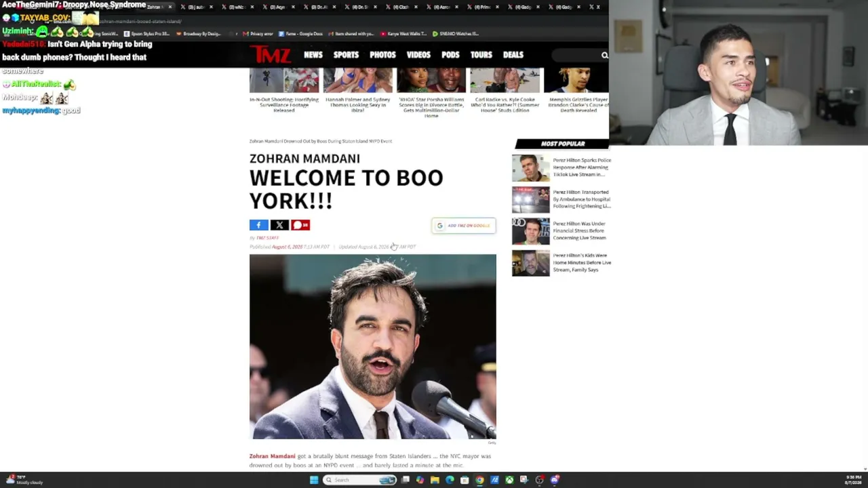Share article on Facebook

coord(258,225)
